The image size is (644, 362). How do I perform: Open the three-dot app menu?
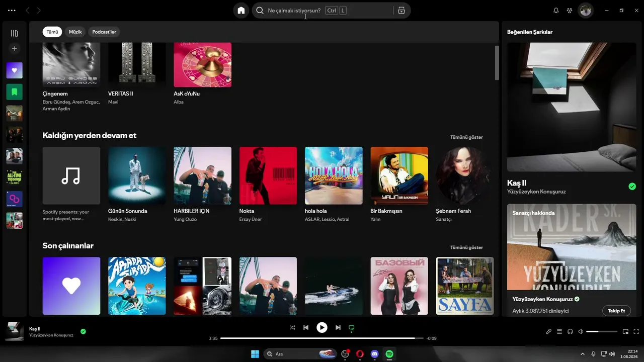pyautogui.click(x=12, y=11)
